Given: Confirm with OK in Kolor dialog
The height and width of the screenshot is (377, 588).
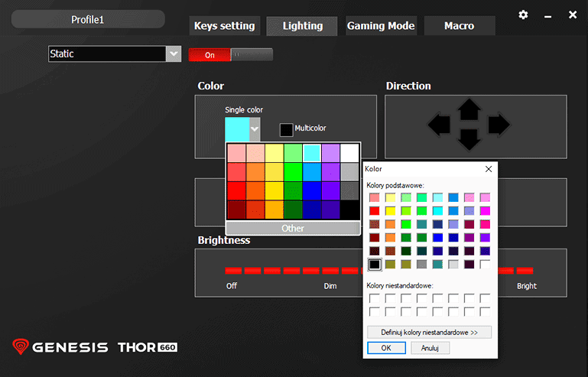Looking at the screenshot, I should (x=386, y=348).
